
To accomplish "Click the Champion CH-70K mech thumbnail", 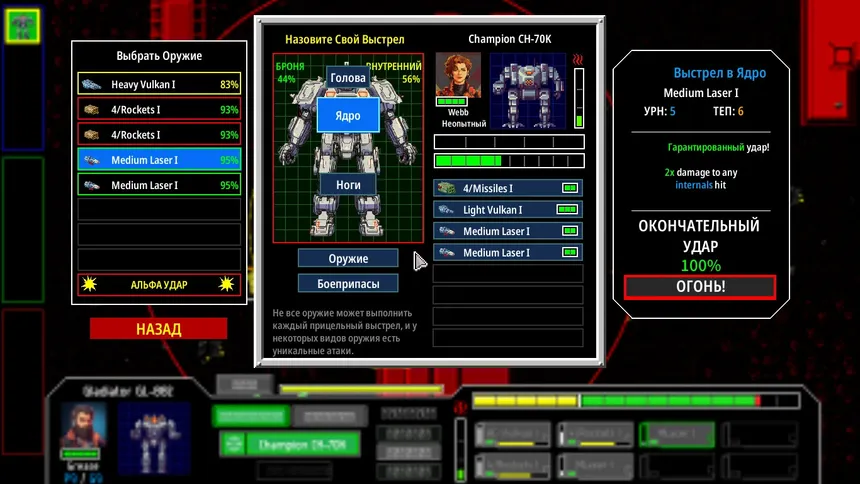I will 528,91.
